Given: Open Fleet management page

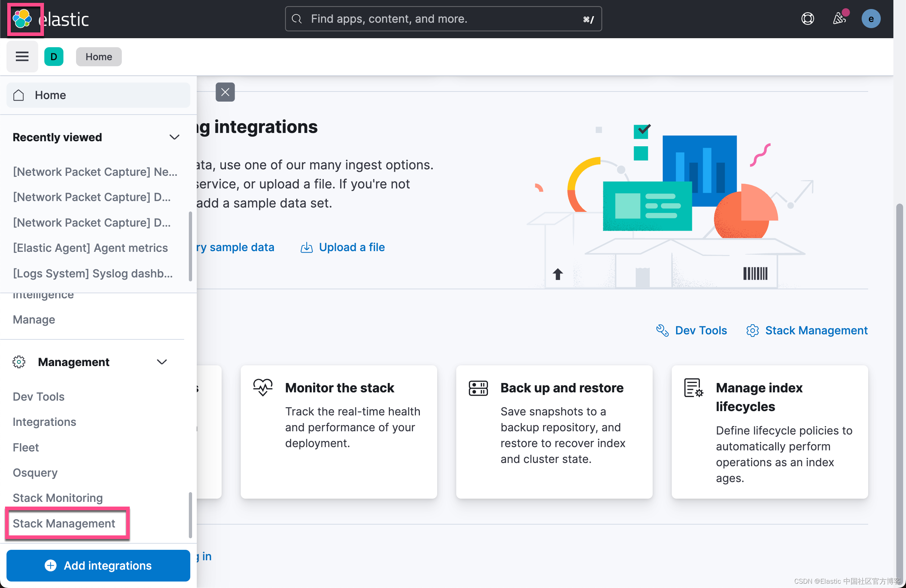Looking at the screenshot, I should pyautogui.click(x=26, y=447).
